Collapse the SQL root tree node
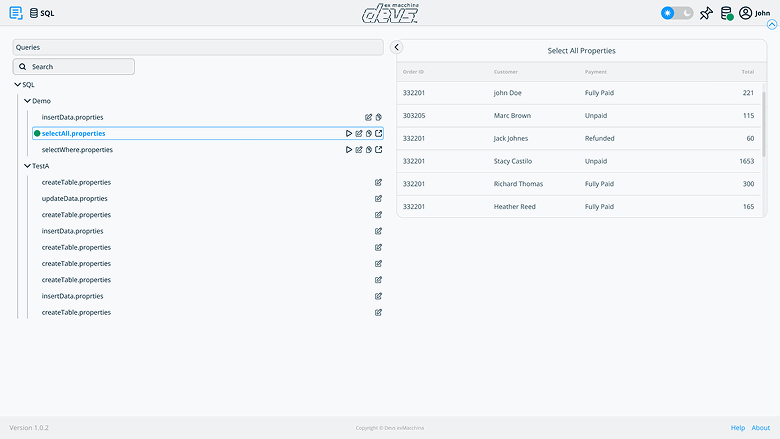The height and width of the screenshot is (439, 780). 18,85
